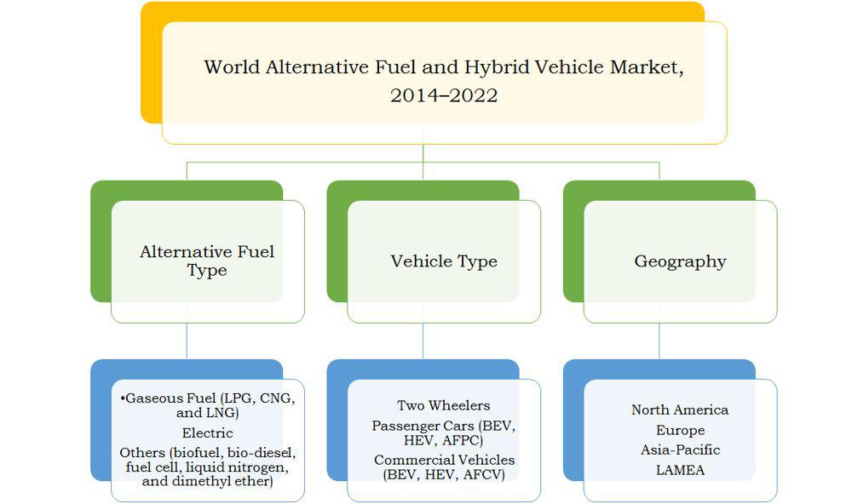Click the LAMEA entry
846x504 pixels.
pos(681,470)
